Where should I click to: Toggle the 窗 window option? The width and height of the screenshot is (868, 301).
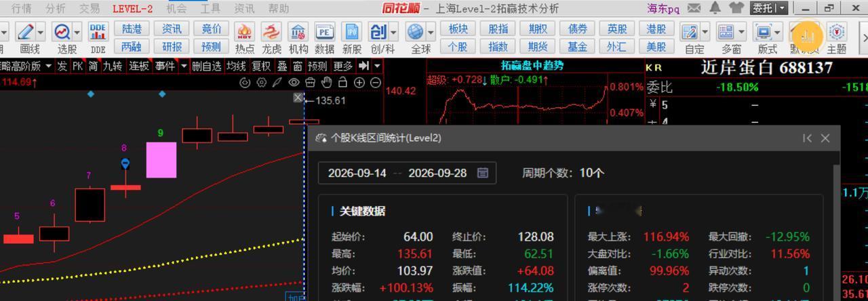(298, 66)
